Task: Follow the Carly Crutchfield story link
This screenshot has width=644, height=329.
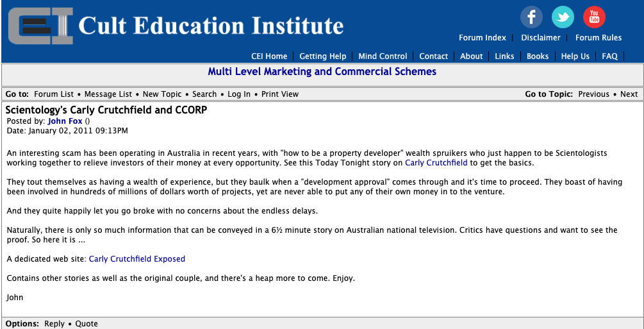Action: 436,163
